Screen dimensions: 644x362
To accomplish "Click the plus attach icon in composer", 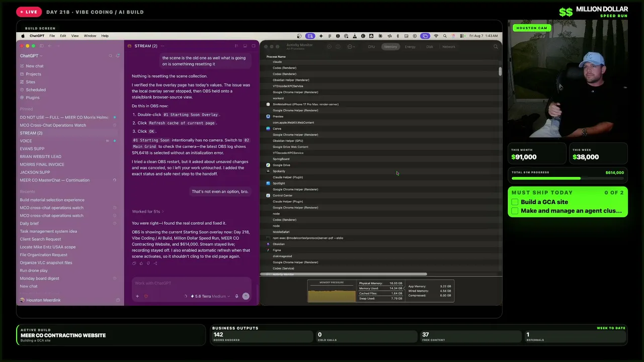I will pos(137,296).
